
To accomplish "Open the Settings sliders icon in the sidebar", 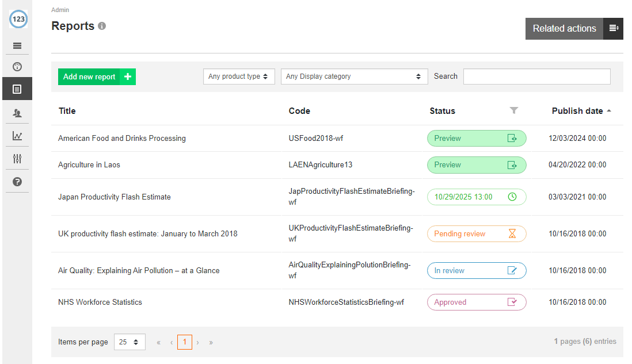I will pos(17,158).
